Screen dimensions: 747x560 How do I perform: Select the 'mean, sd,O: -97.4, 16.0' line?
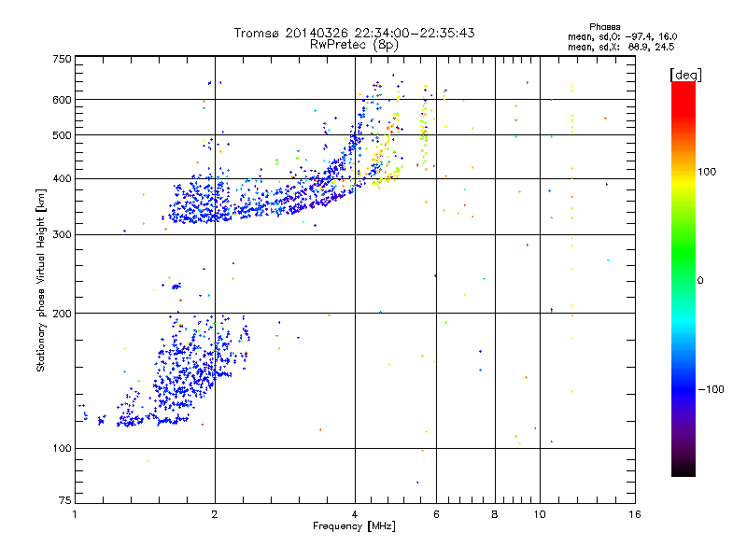pyautogui.click(x=622, y=36)
